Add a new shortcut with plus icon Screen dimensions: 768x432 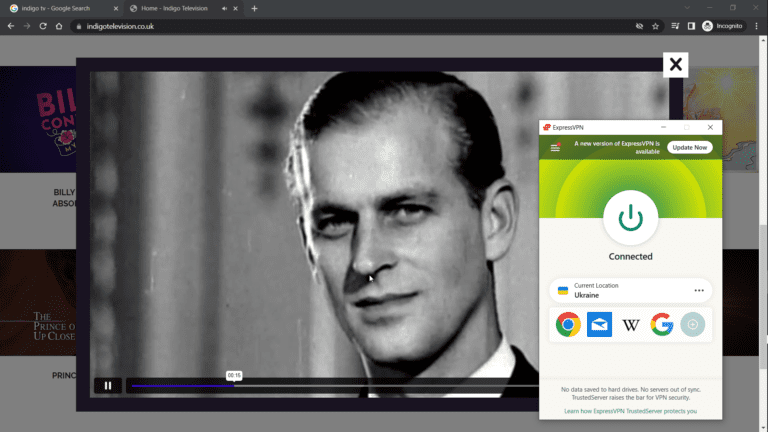[x=692, y=324]
